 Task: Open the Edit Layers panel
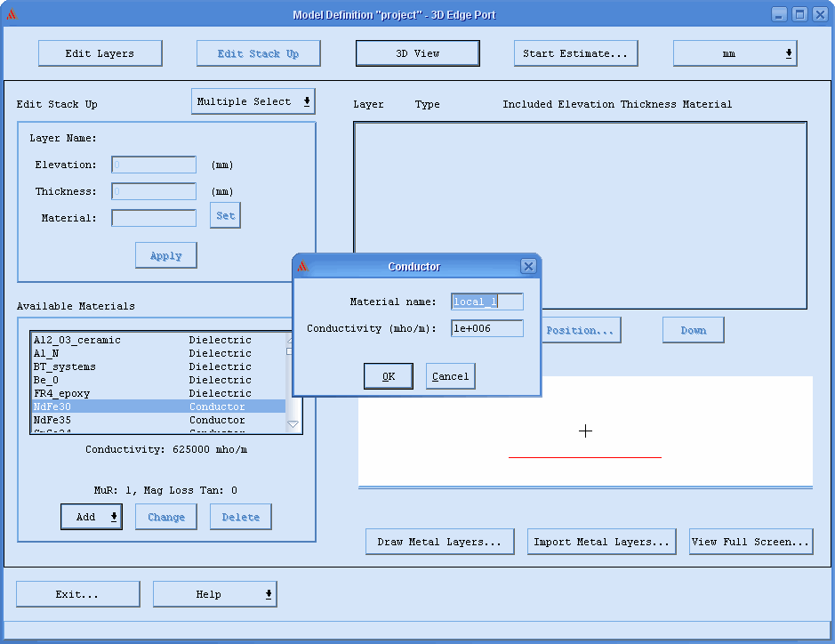point(100,53)
